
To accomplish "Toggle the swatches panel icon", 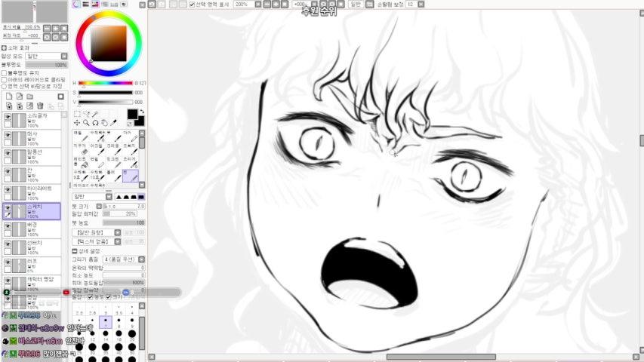I will (114, 4).
